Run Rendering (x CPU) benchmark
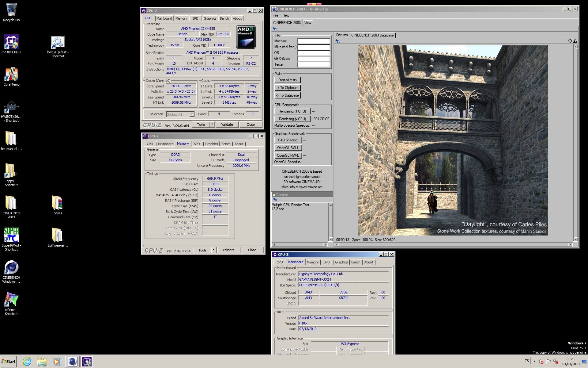The image size is (588, 368). pyautogui.click(x=292, y=119)
